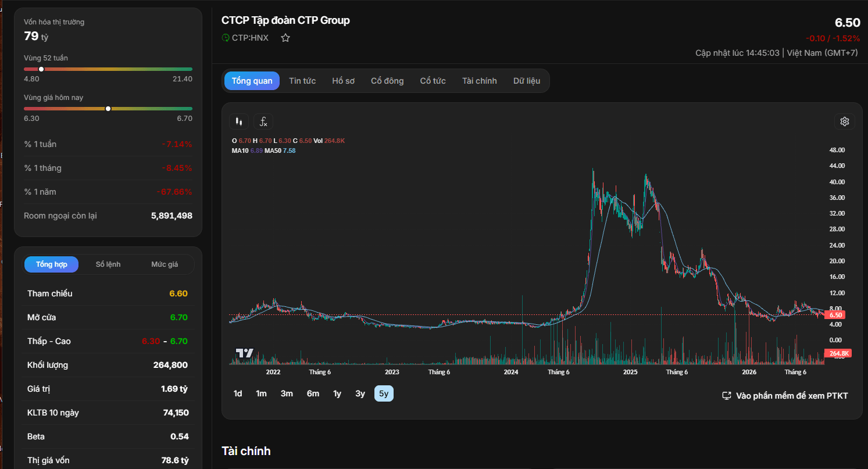Select Tổng hợp view
This screenshot has height=469, width=868.
point(52,264)
